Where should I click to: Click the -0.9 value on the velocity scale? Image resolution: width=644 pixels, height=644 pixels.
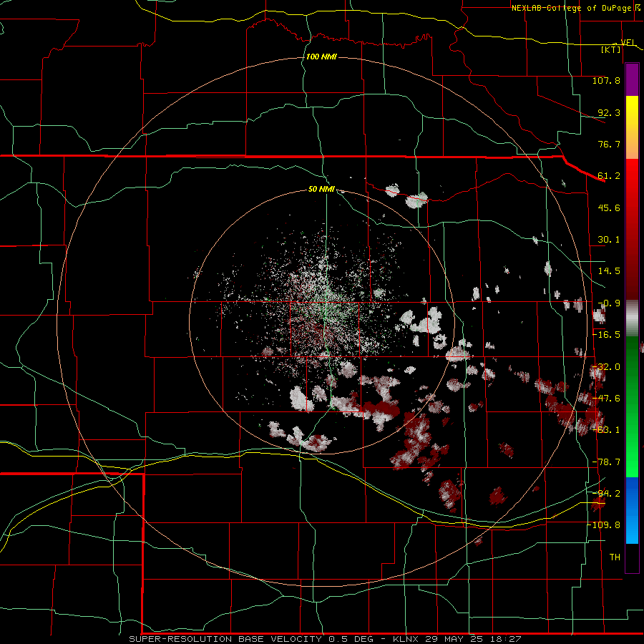609,303
